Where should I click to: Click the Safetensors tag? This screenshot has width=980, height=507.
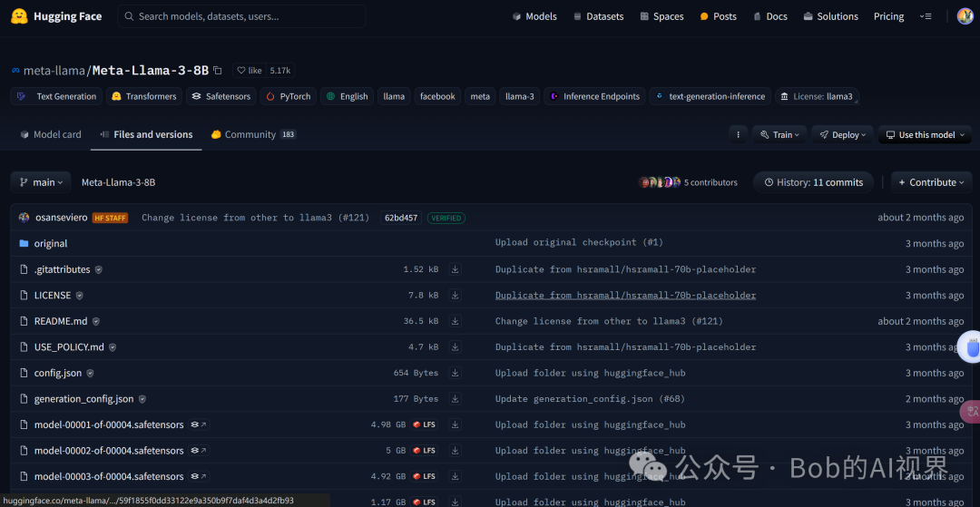coord(220,96)
